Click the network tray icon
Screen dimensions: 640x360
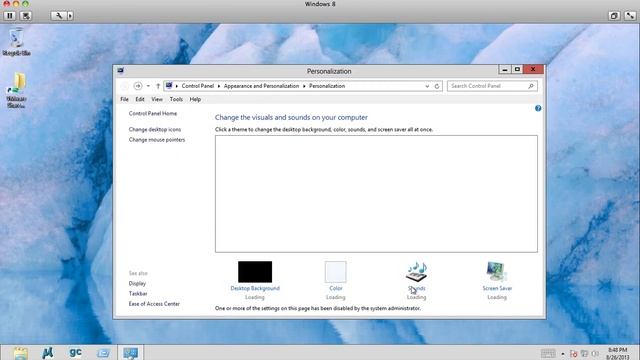[x=584, y=354]
